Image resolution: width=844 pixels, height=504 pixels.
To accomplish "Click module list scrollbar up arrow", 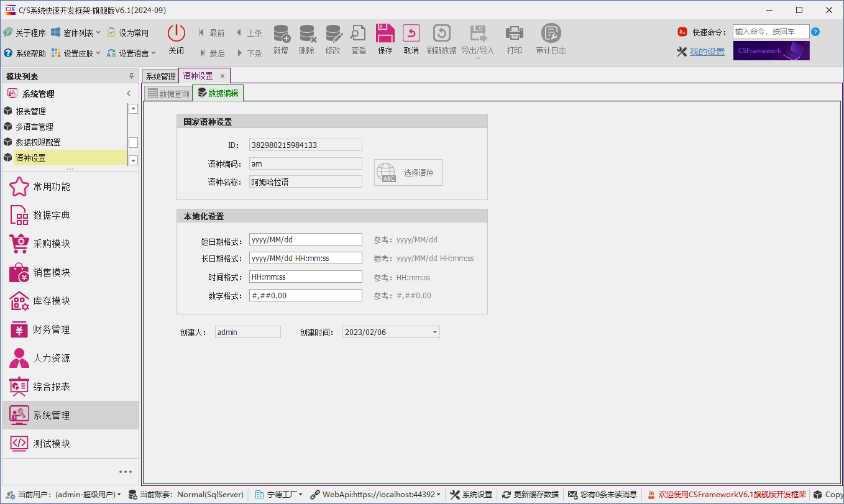I will [133, 109].
